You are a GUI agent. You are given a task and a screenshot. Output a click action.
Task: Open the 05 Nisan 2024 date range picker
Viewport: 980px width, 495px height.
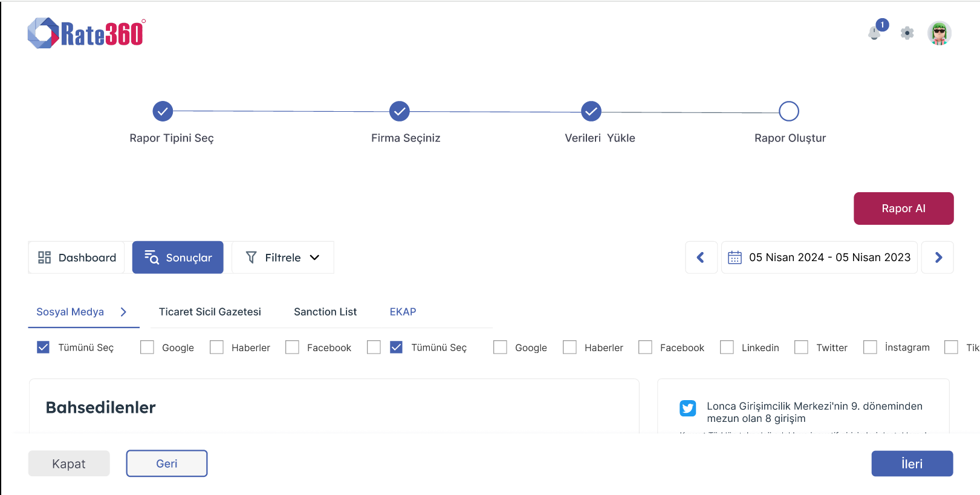(819, 257)
